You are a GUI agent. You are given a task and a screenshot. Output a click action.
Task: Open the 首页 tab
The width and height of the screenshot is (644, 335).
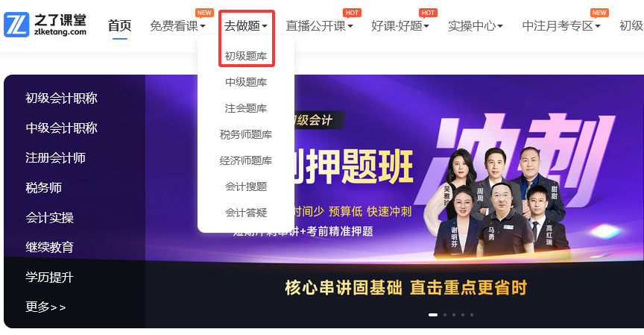pos(119,26)
